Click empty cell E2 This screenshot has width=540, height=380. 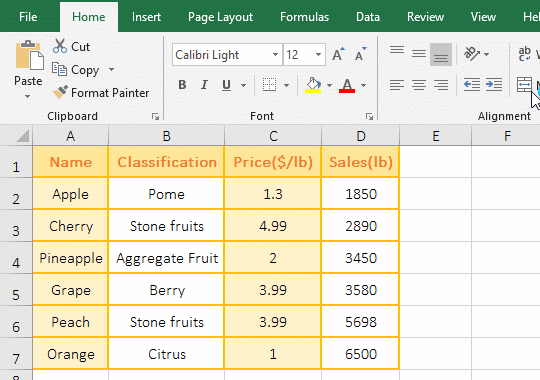tap(436, 194)
